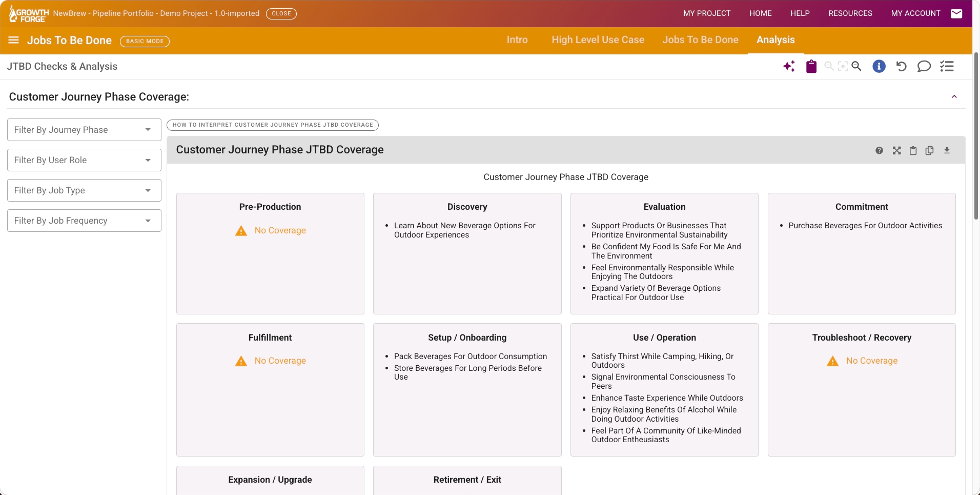This screenshot has width=980, height=495.
Task: Open MY ACCOUNT in top navigation
Action: click(916, 13)
